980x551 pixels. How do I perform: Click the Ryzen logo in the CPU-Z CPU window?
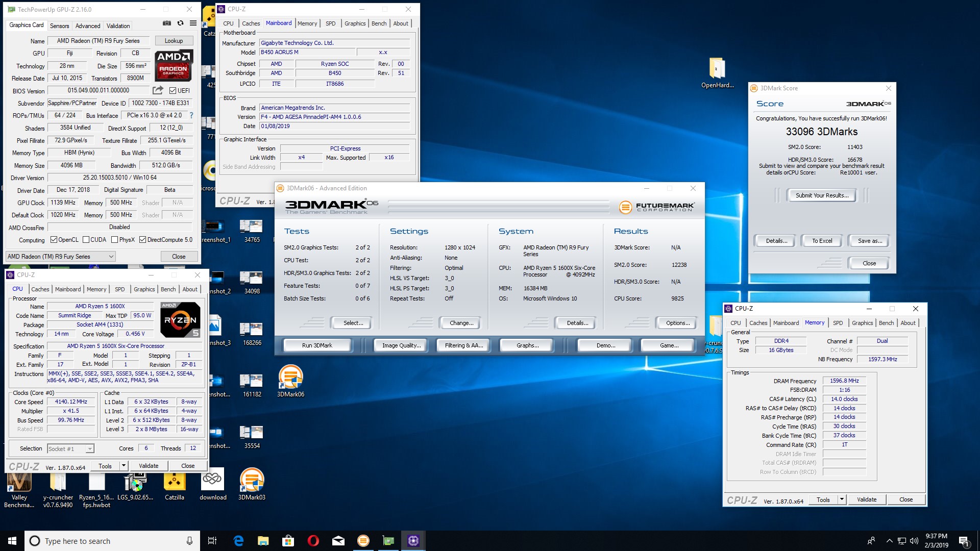pos(180,320)
